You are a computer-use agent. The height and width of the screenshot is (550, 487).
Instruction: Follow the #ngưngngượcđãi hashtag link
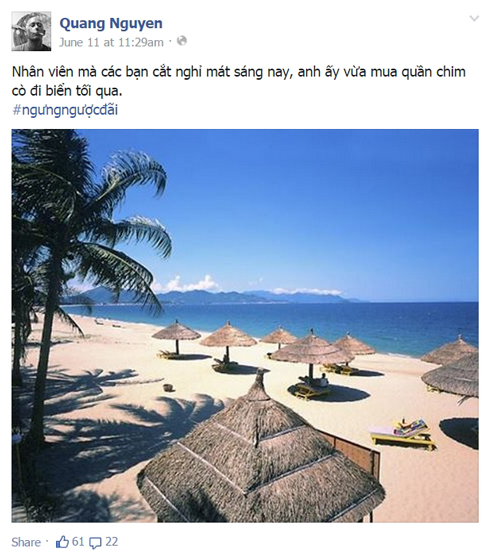65,110
